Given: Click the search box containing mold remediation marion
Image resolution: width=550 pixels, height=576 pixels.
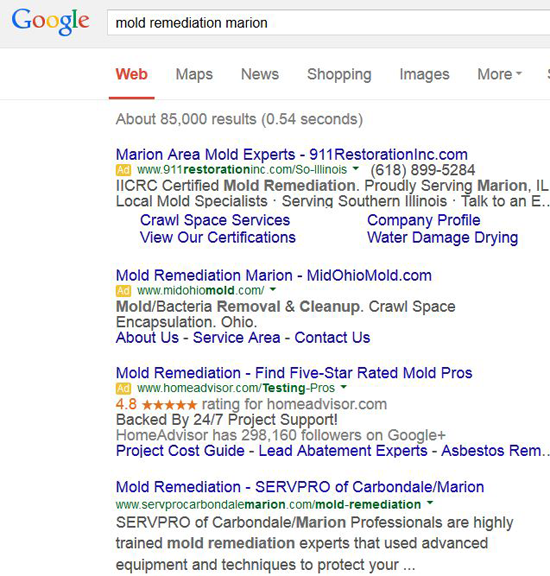Looking at the screenshot, I should click(x=328, y=23).
